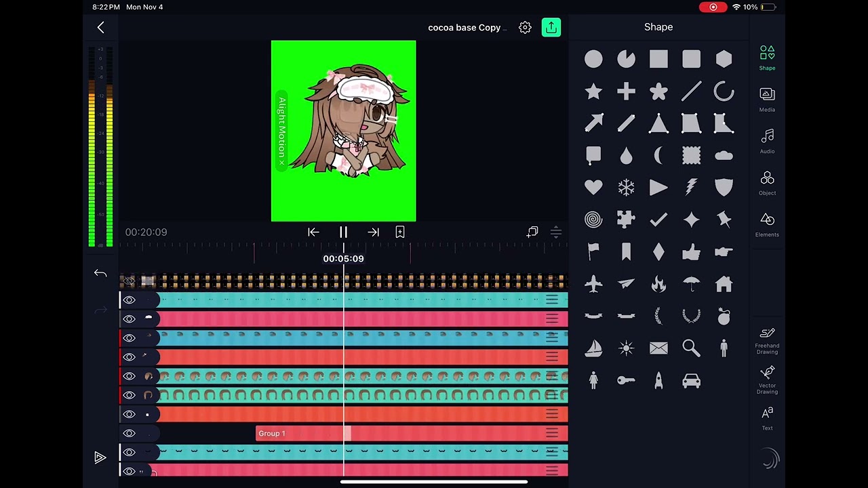Tap the green screen preview canvas
Screen dimensions: 868x488
[343, 131]
